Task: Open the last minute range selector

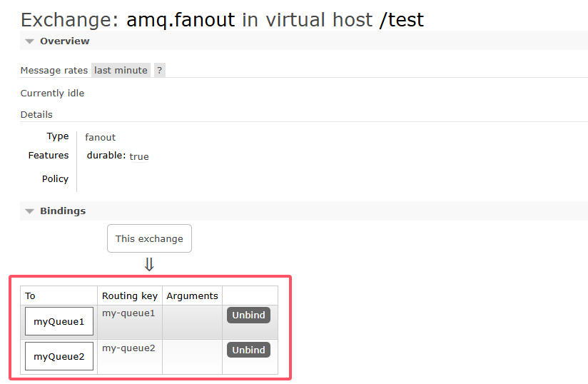Action: pos(121,70)
